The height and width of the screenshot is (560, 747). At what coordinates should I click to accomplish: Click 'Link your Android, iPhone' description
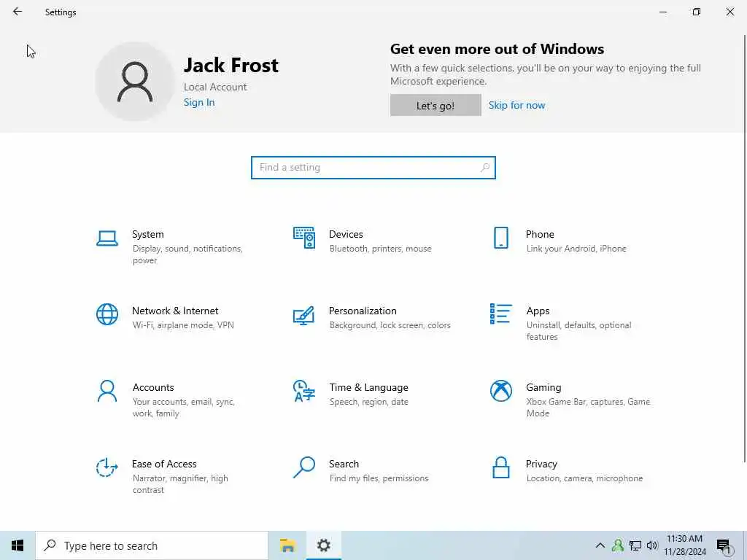[576, 249]
